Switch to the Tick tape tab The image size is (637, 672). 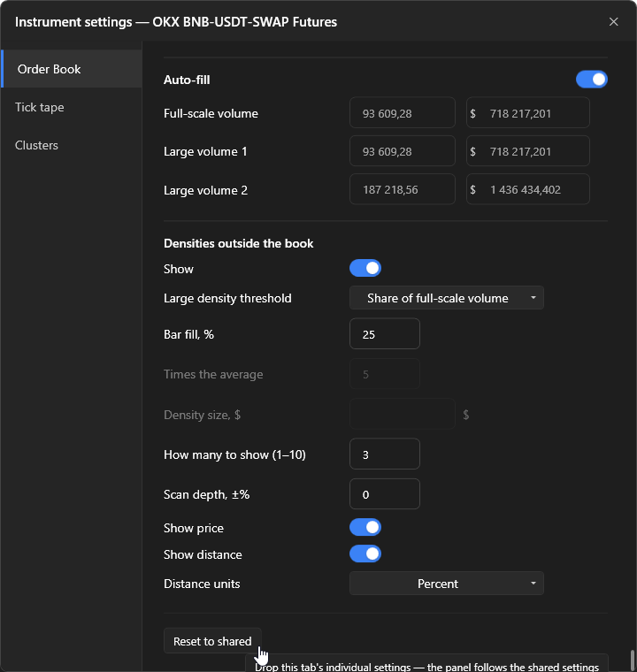tap(72, 107)
